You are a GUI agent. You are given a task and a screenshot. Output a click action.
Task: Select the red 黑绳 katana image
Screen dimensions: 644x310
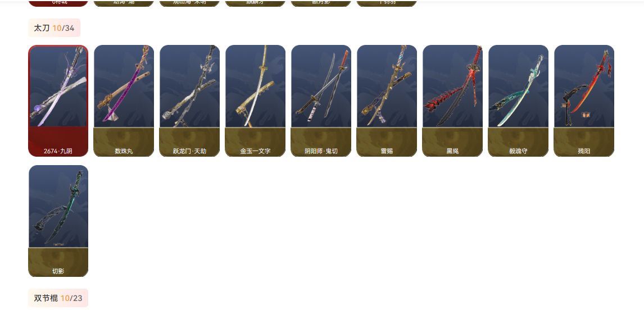(452, 86)
